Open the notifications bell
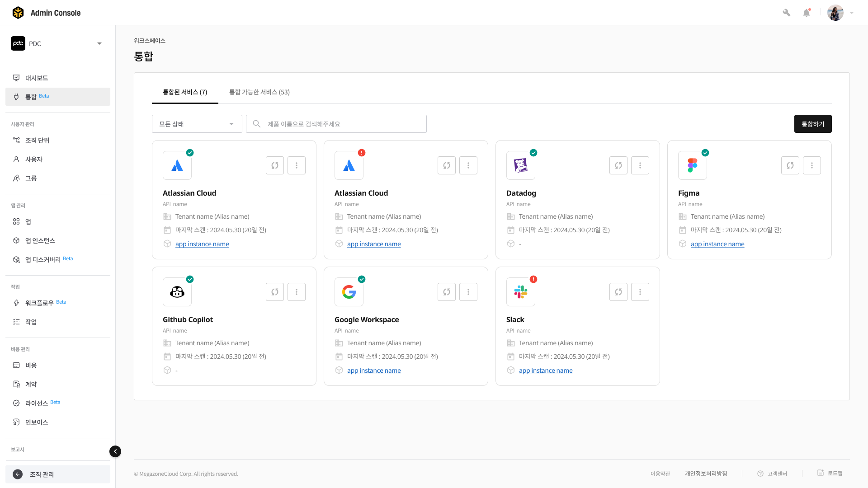The width and height of the screenshot is (868, 488). pyautogui.click(x=807, y=13)
